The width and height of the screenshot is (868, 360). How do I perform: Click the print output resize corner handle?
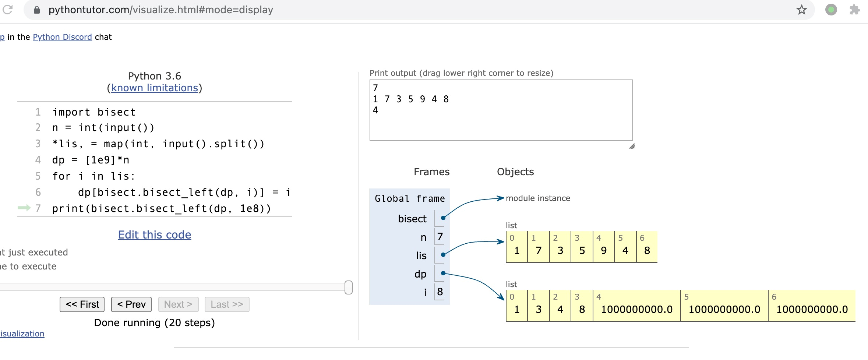(x=632, y=146)
